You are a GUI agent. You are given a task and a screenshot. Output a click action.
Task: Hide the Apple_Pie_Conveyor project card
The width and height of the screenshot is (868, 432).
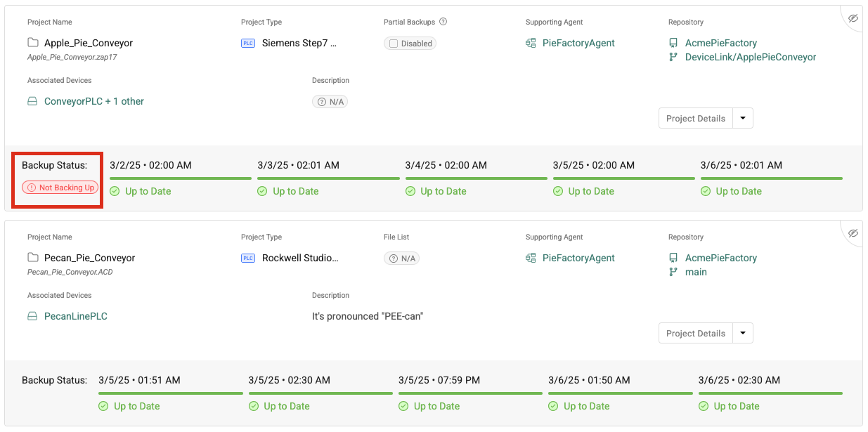pyautogui.click(x=853, y=18)
